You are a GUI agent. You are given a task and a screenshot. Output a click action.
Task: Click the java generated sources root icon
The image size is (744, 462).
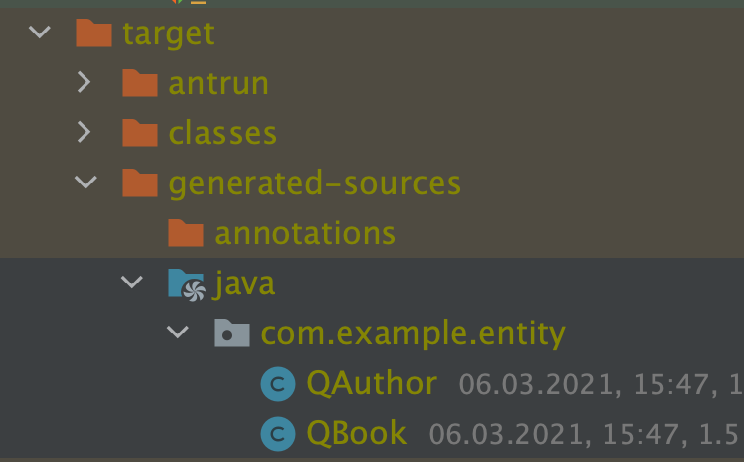click(x=186, y=283)
